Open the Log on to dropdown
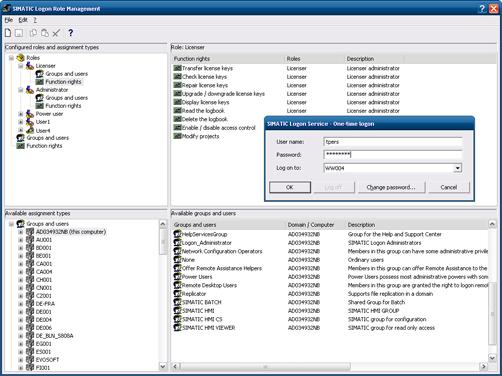The width and height of the screenshot is (502, 376). tap(458, 168)
